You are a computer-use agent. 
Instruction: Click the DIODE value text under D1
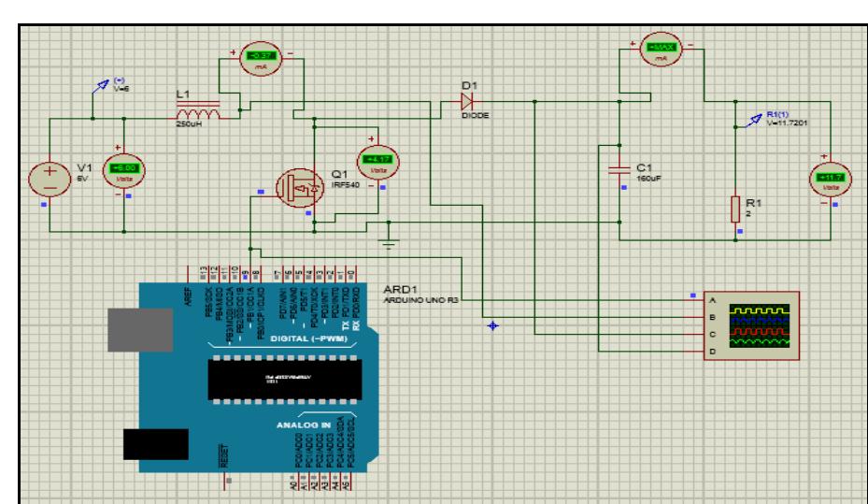pyautogui.click(x=476, y=115)
